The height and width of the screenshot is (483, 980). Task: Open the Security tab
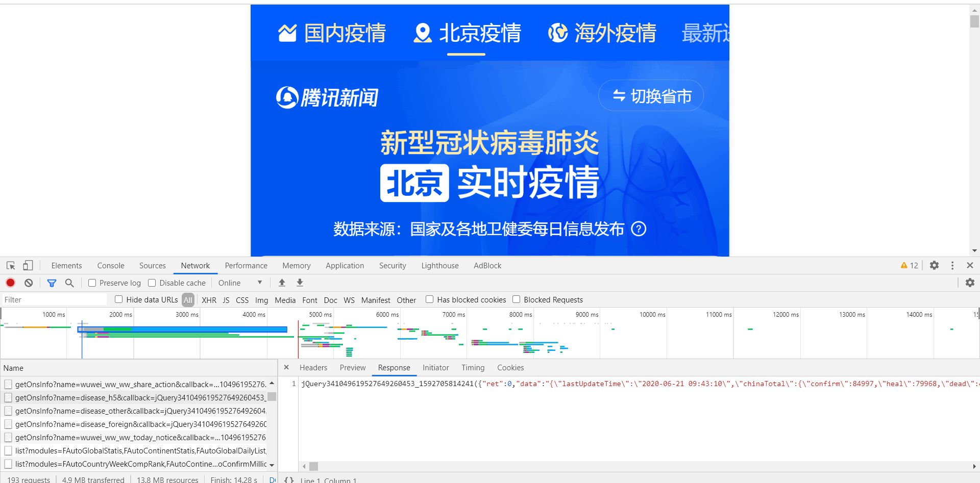393,266
